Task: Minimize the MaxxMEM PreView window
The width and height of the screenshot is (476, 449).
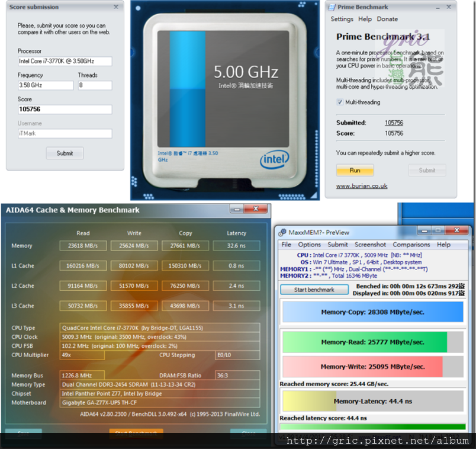Action: pyautogui.click(x=424, y=230)
